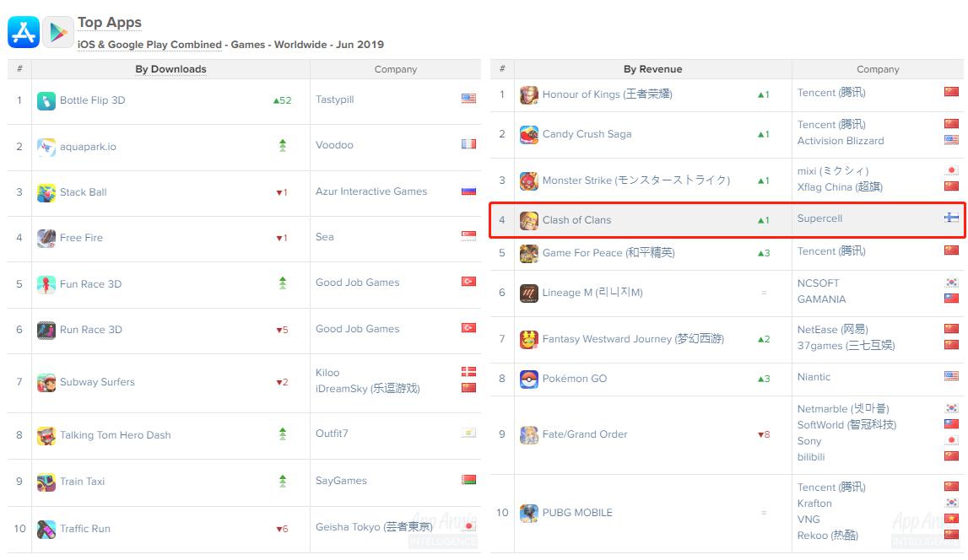968x560 pixels.
Task: Select the PUBG MOBILE title
Action: click(x=577, y=513)
